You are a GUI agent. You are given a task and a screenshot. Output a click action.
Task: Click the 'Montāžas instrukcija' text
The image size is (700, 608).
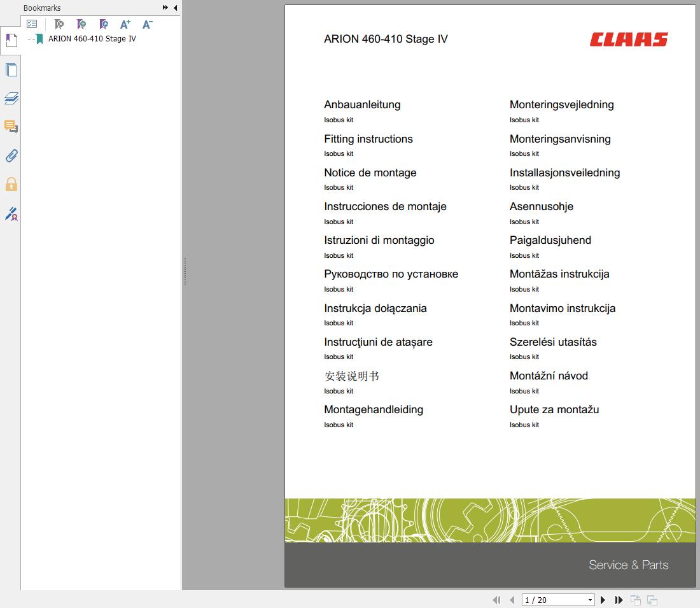click(559, 274)
